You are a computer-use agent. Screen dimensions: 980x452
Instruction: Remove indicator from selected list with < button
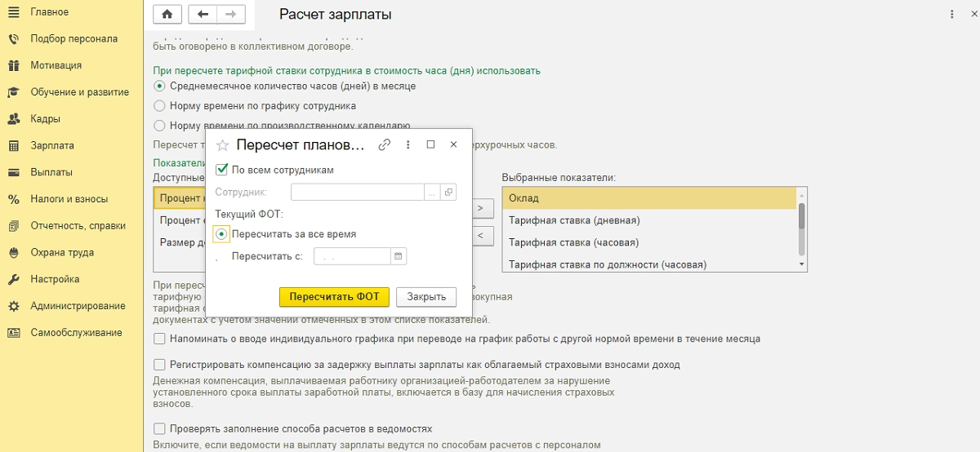[480, 236]
